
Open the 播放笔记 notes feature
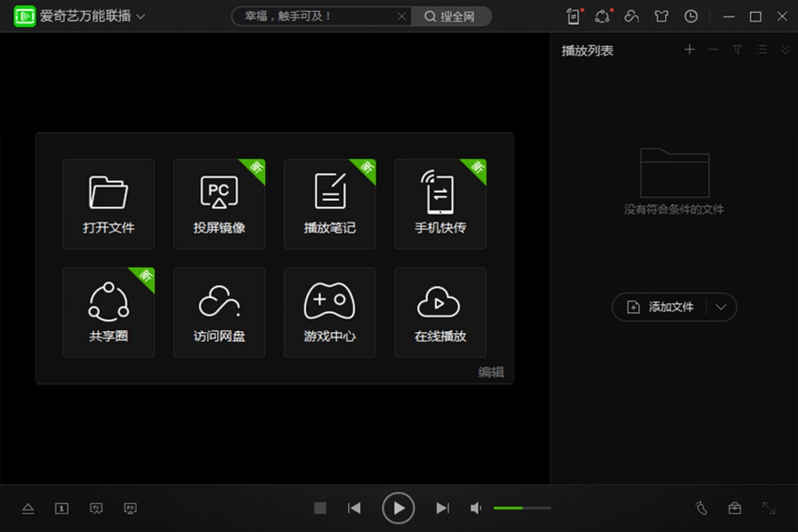[x=330, y=204]
